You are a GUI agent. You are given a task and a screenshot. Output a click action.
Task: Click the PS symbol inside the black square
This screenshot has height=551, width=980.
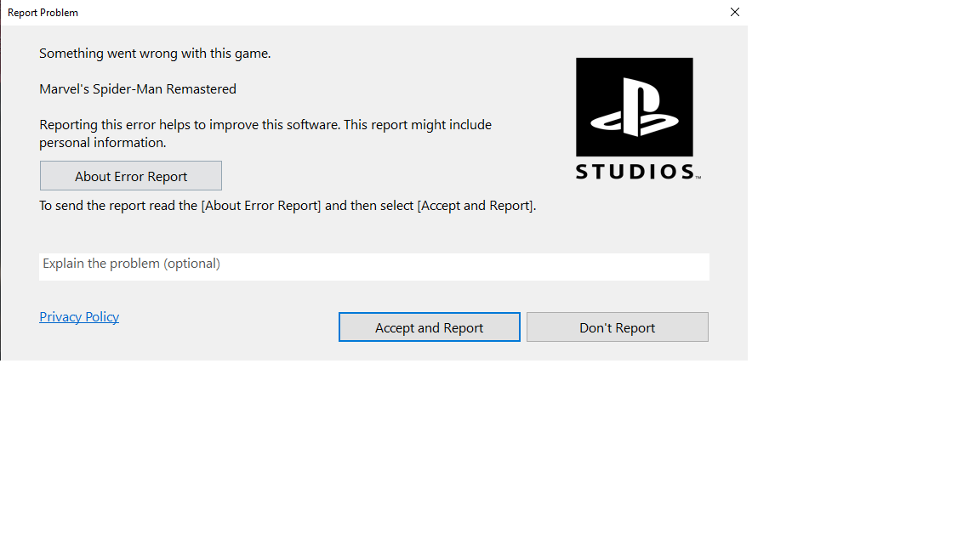click(x=635, y=106)
